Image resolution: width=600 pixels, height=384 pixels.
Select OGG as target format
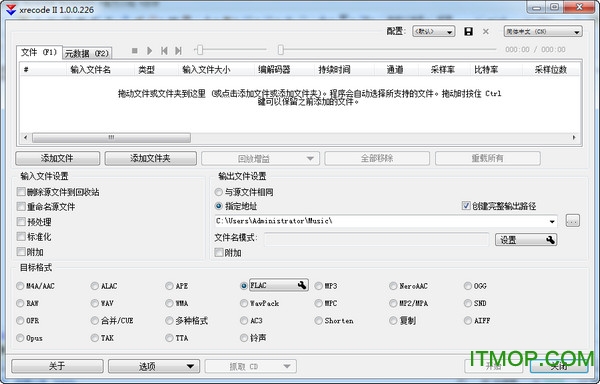pos(468,286)
